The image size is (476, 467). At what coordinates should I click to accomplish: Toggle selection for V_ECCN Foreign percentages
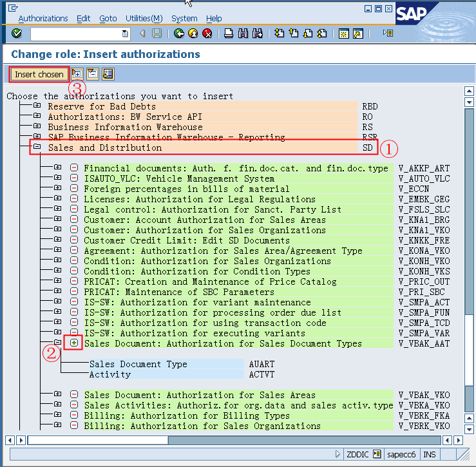pyautogui.click(x=74, y=188)
